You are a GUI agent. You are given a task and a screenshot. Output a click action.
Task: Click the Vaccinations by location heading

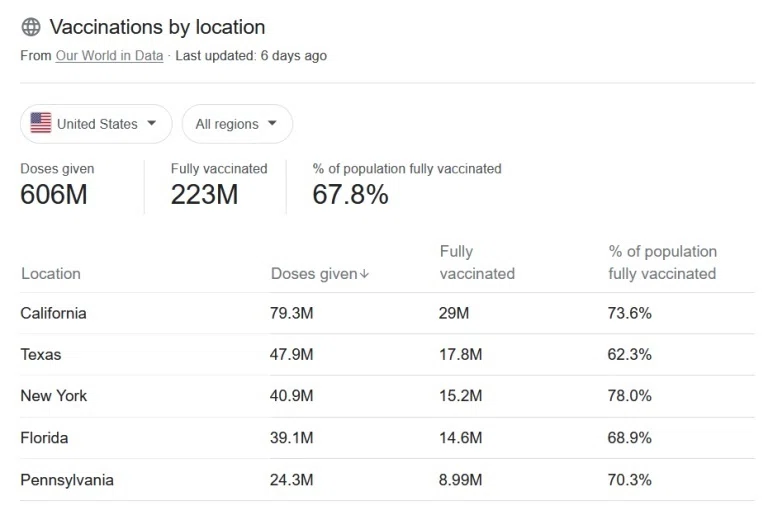pos(158,27)
